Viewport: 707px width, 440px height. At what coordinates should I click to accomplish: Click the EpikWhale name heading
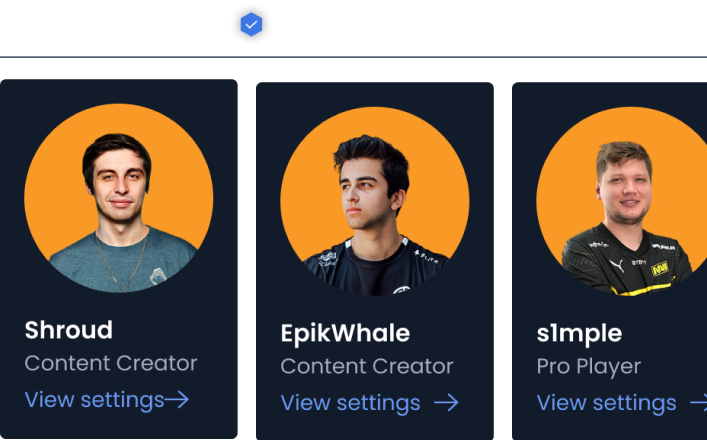pyautogui.click(x=345, y=334)
